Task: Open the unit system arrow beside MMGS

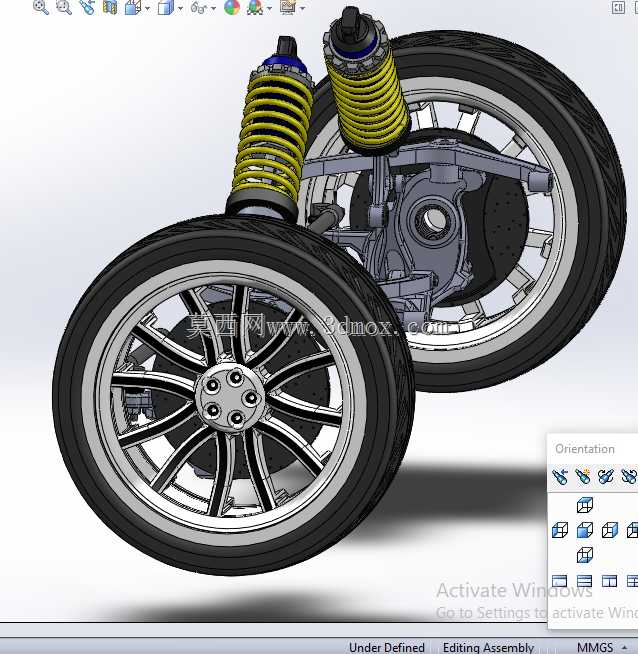Action: pos(624,647)
